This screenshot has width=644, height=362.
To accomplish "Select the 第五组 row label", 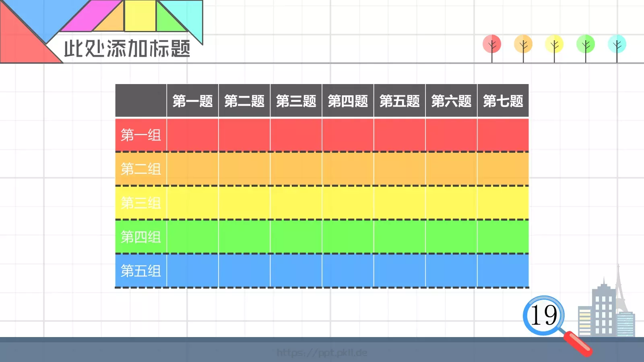I will tap(141, 271).
